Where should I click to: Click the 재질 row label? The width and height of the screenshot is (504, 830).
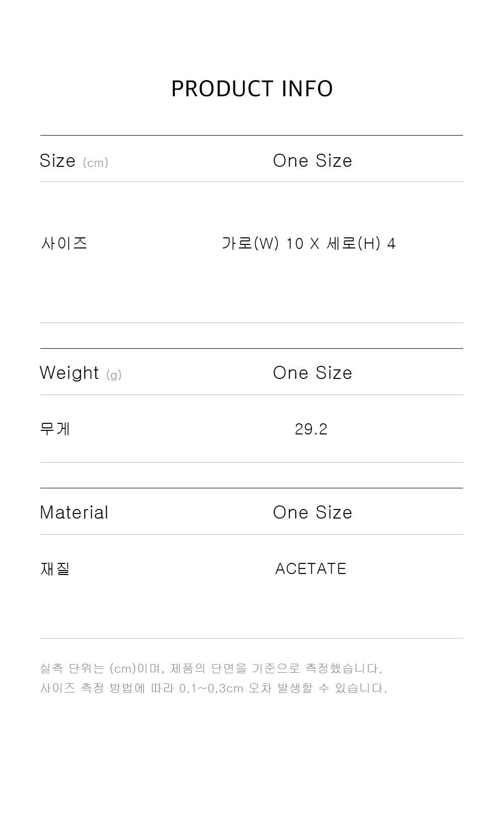[x=55, y=568]
